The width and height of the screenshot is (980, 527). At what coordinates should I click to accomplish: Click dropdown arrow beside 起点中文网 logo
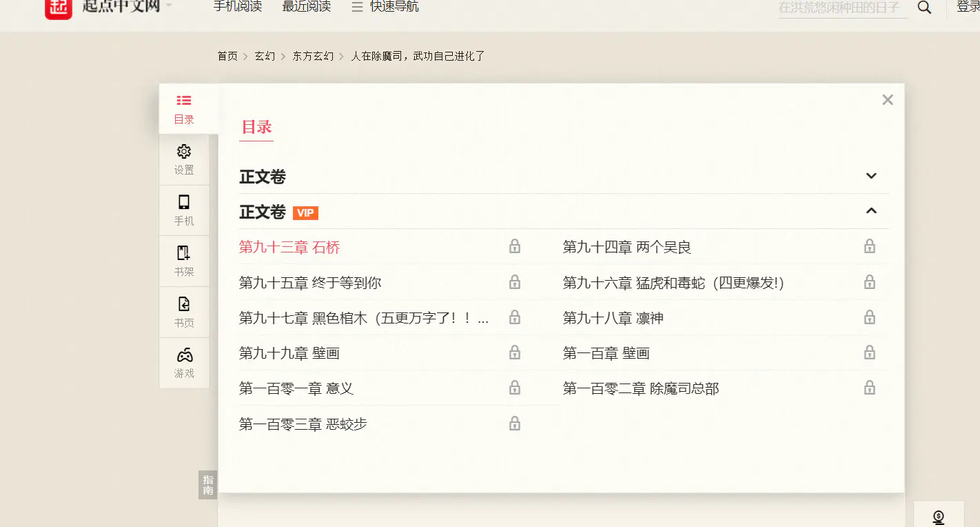(169, 6)
